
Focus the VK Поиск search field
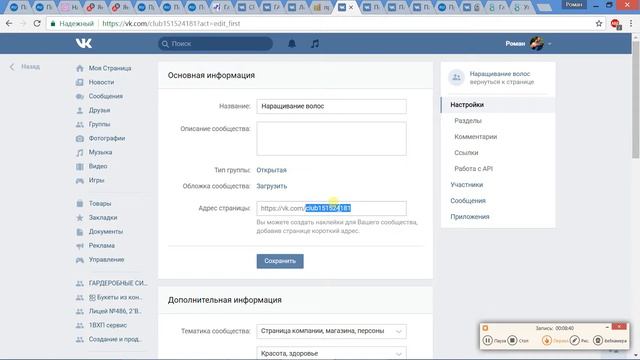[x=216, y=43]
